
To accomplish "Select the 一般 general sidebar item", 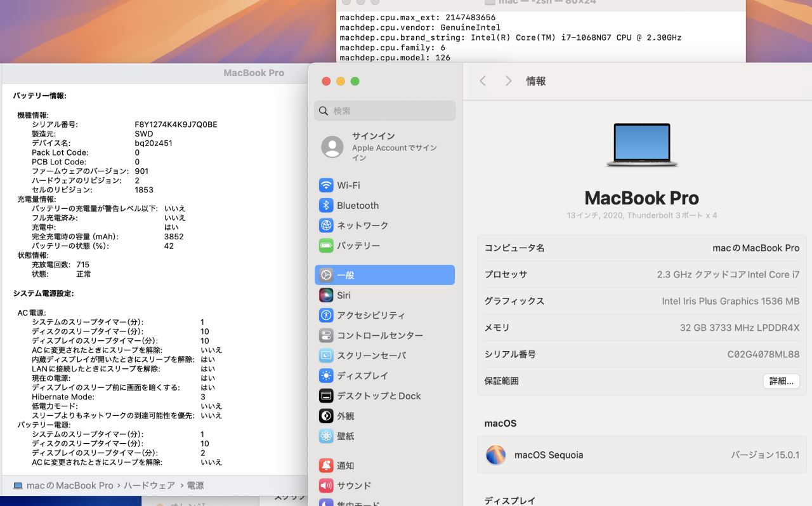I will (x=384, y=275).
